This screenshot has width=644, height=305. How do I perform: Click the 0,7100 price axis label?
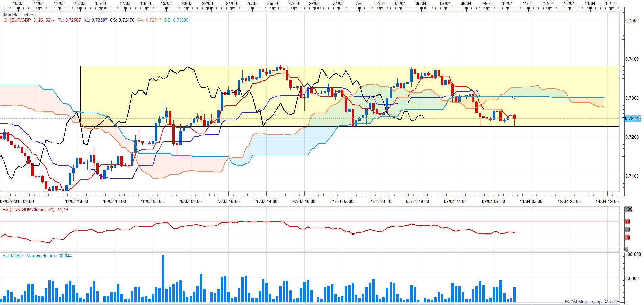(632, 176)
